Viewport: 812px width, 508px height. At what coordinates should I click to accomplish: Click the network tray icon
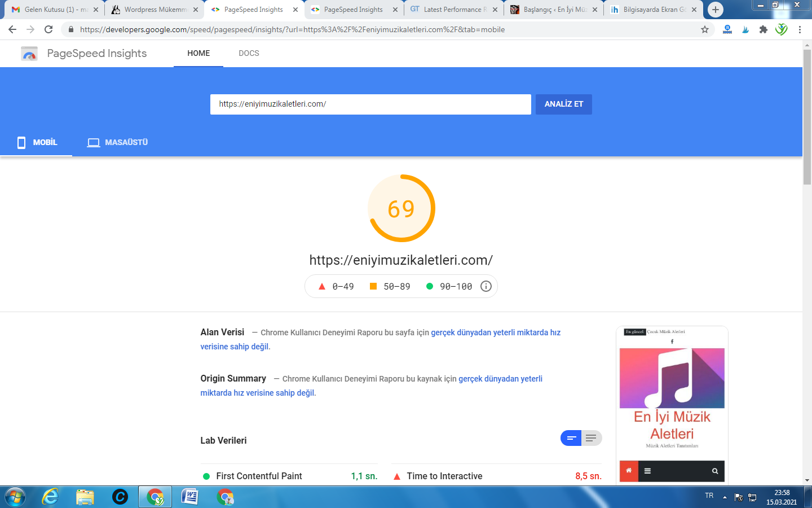pyautogui.click(x=752, y=497)
